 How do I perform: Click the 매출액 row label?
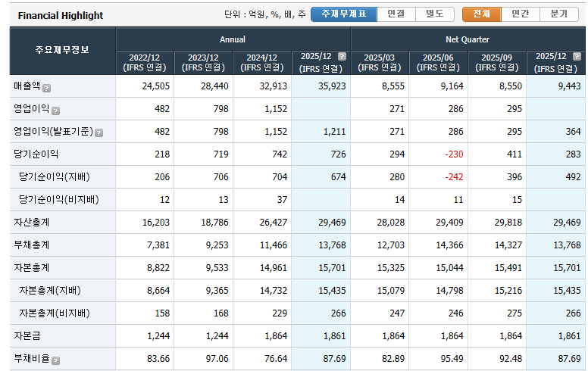tap(27, 86)
